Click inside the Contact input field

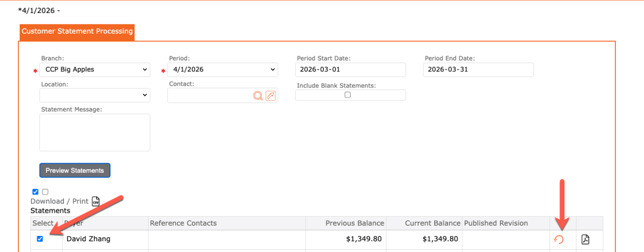pyautogui.click(x=210, y=95)
